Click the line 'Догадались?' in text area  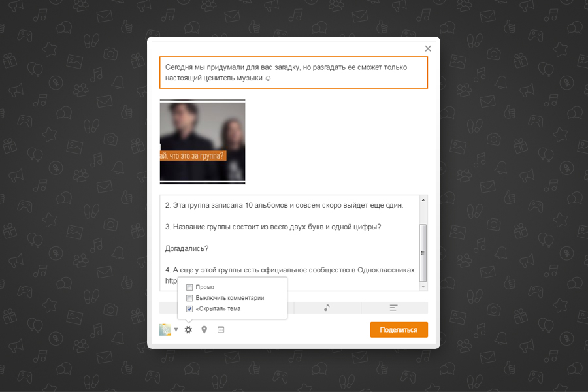click(x=186, y=248)
